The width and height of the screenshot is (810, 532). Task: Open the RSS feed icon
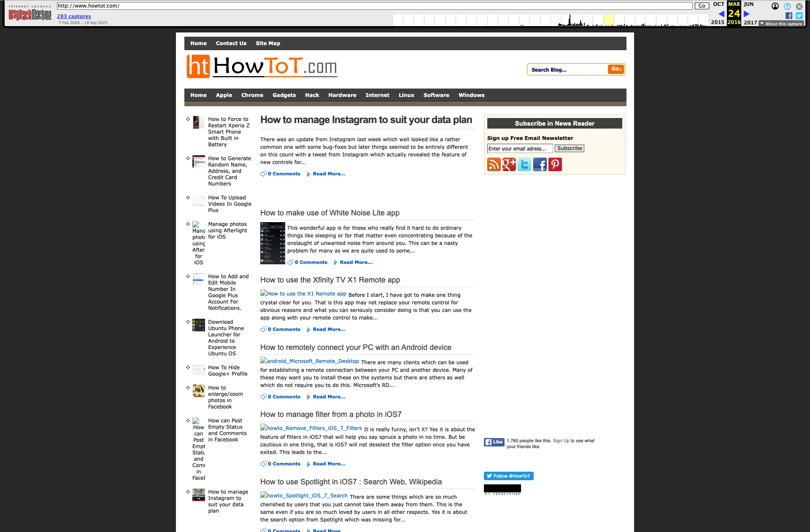pos(494,164)
